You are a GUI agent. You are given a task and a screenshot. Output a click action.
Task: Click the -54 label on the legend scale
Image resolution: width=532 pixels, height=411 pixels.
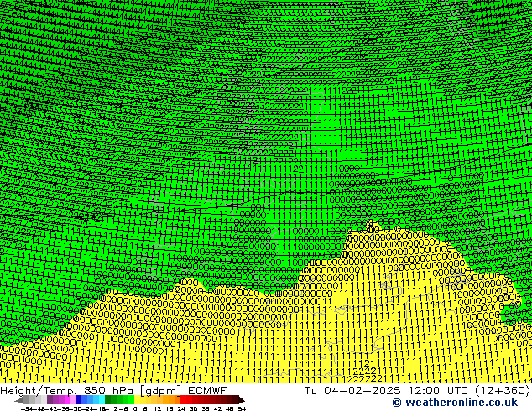click(27, 408)
